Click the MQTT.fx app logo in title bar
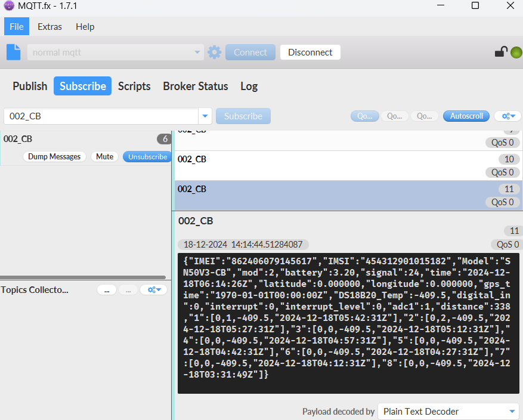The width and height of the screenshot is (523, 420). tap(9, 6)
